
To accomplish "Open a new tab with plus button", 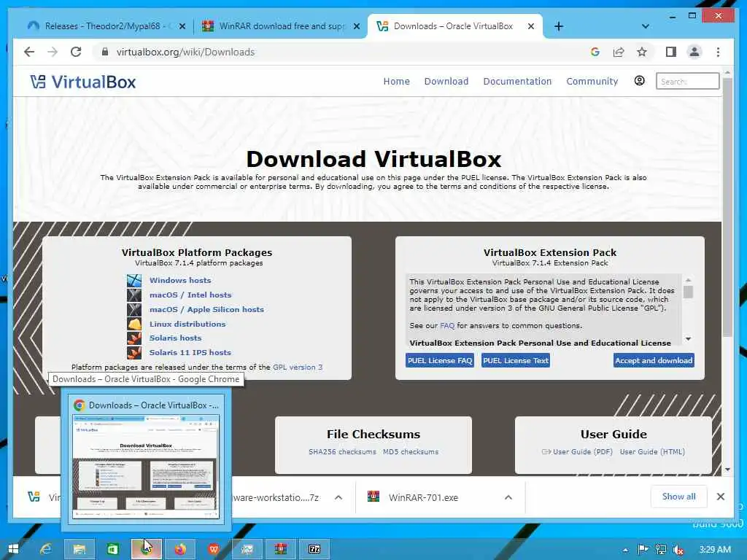I will [x=559, y=26].
